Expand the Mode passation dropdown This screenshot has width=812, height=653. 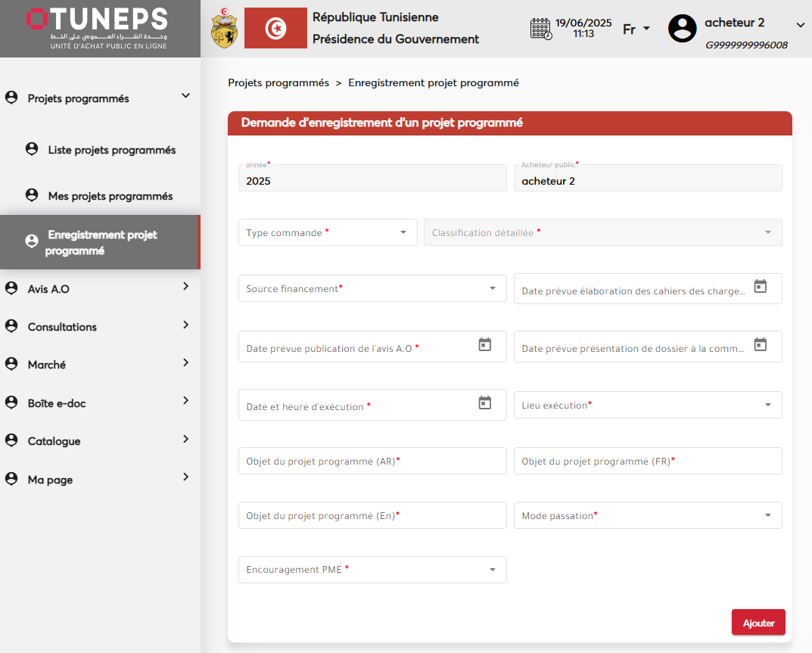coord(647,515)
